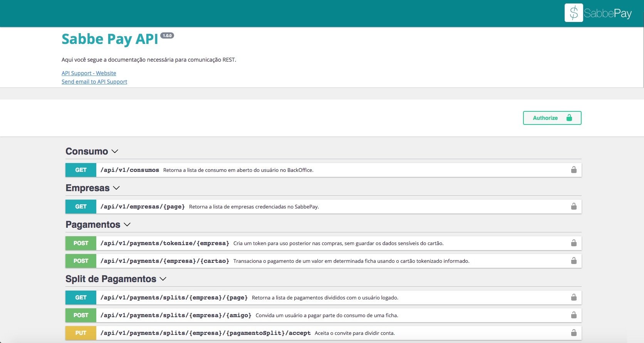Screen dimensions: 644x343
Task: Collapse the Split de Pagamentos section chevron
Action: point(163,279)
